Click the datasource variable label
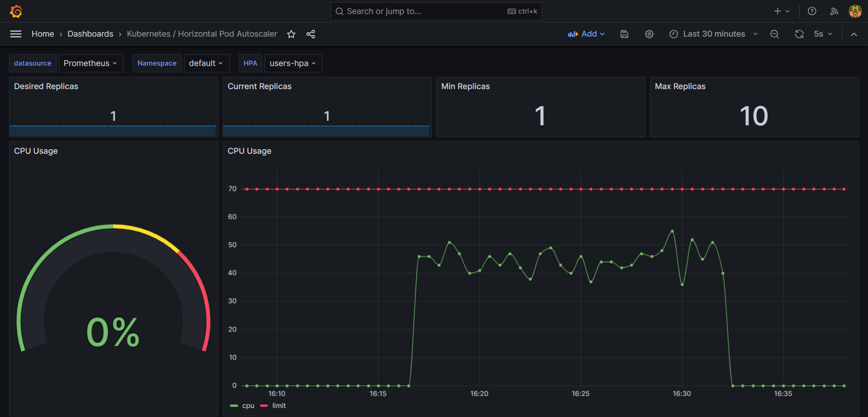This screenshot has width=868, height=417. (x=33, y=63)
